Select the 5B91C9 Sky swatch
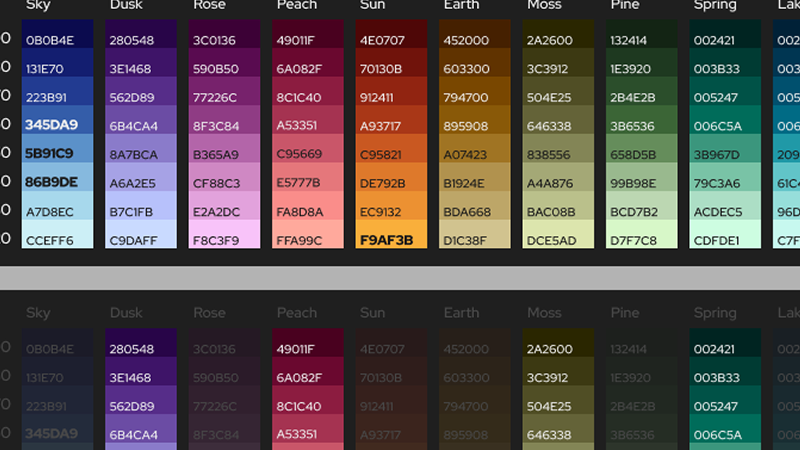The height and width of the screenshot is (450, 800). tap(58, 148)
